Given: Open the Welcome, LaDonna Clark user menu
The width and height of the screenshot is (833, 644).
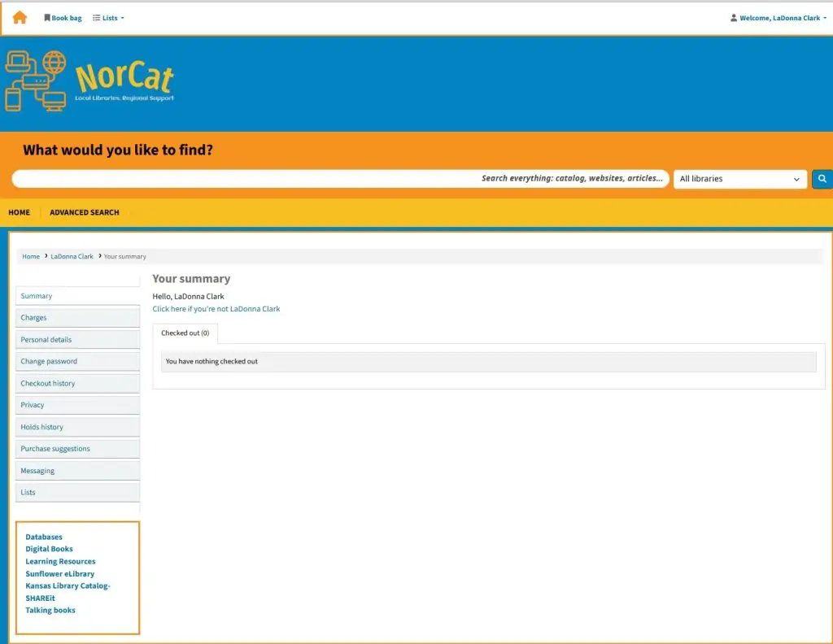Looking at the screenshot, I should click(778, 18).
